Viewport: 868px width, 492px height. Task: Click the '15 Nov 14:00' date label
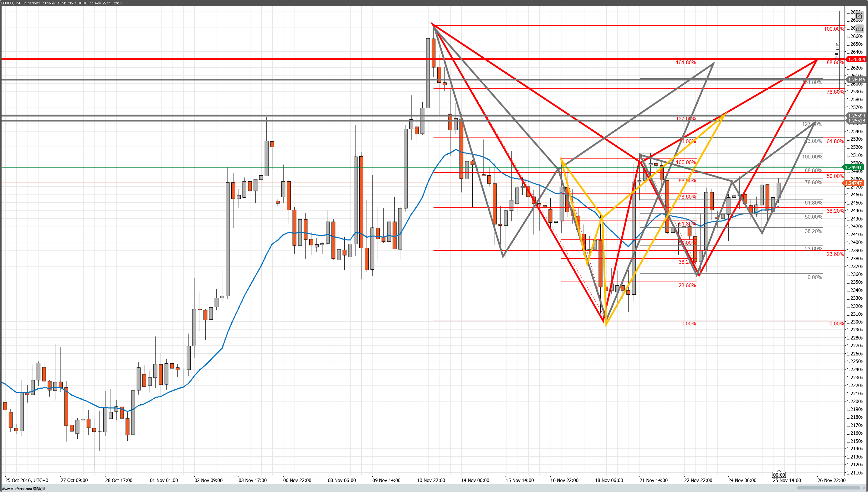point(520,480)
